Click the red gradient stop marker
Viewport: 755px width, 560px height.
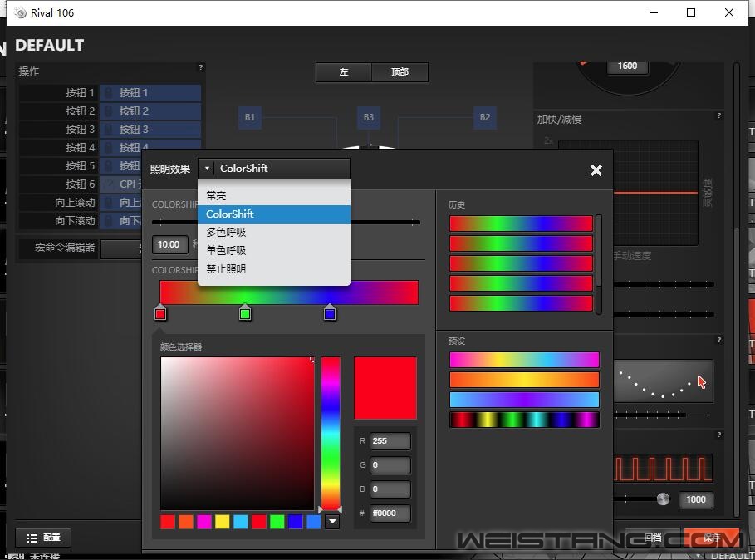tap(160, 313)
